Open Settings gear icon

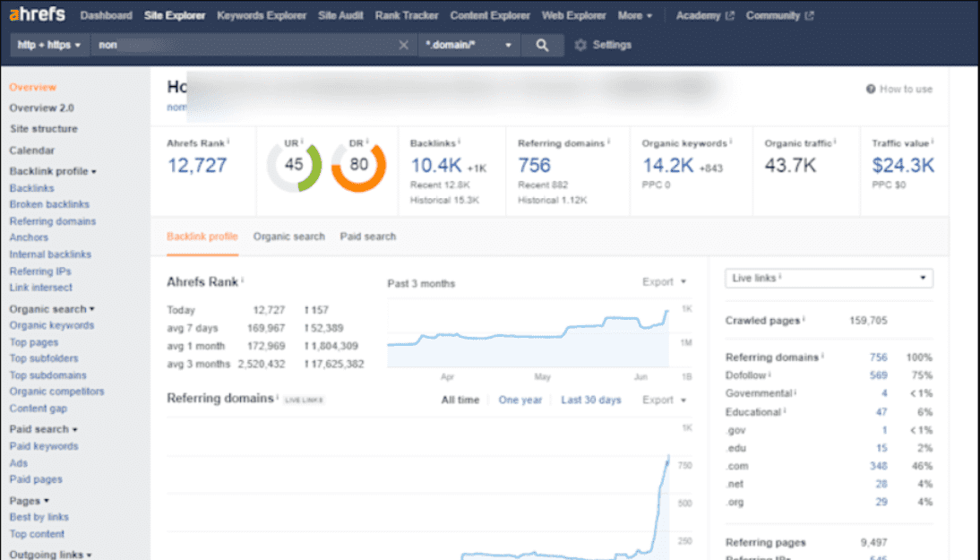[x=580, y=46]
